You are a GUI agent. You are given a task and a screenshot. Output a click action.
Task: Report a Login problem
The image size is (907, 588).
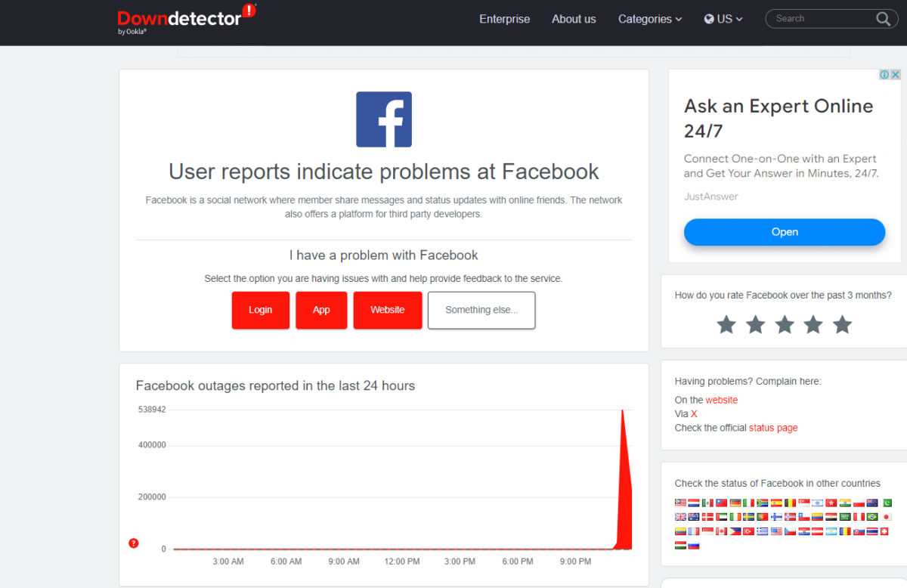pos(260,310)
